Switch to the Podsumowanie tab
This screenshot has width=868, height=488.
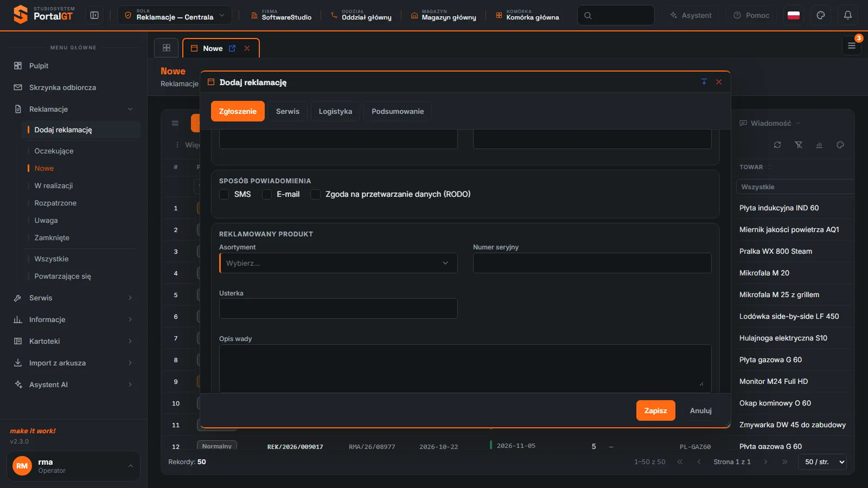(x=398, y=111)
